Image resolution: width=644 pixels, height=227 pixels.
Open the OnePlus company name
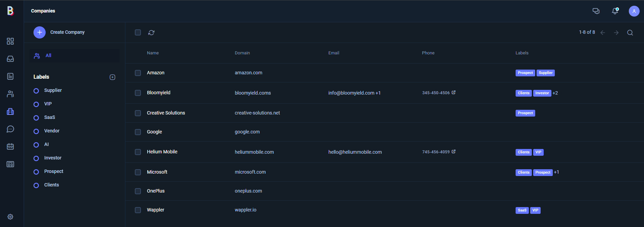(156, 191)
